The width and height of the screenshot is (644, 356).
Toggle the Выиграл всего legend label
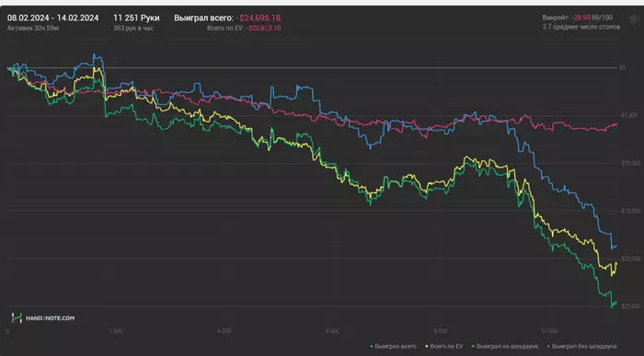[x=395, y=347]
